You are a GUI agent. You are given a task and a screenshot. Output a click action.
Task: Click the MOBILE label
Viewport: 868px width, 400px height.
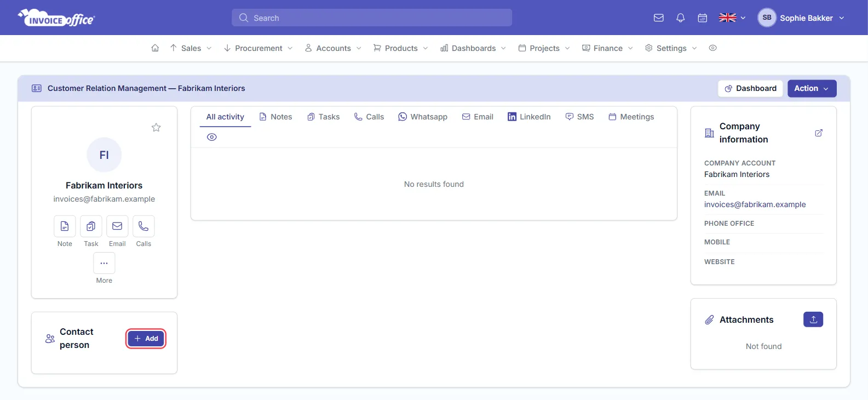click(717, 242)
